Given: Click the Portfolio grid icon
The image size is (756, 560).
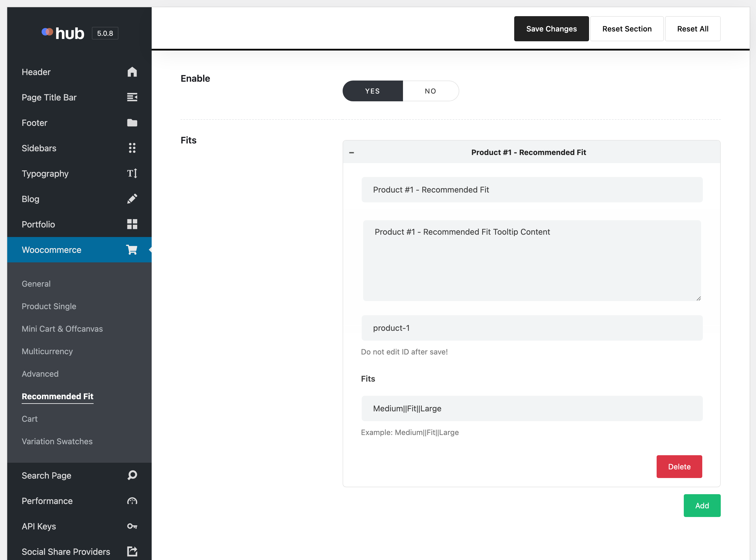Looking at the screenshot, I should point(132,224).
